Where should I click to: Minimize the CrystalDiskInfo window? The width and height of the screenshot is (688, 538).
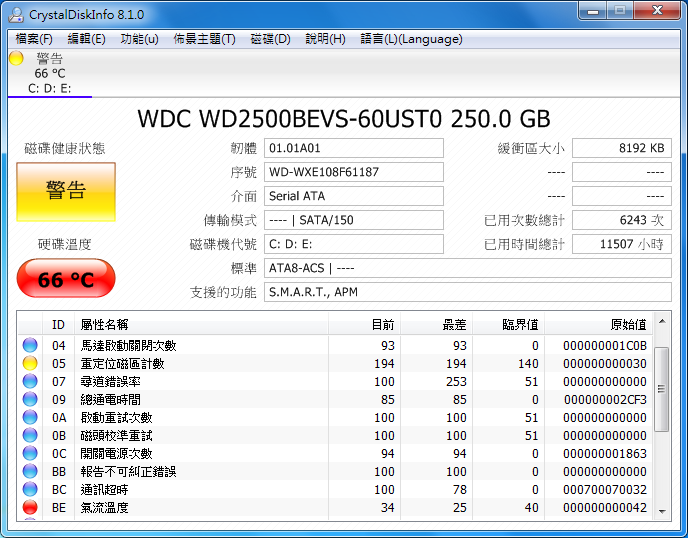[593, 11]
